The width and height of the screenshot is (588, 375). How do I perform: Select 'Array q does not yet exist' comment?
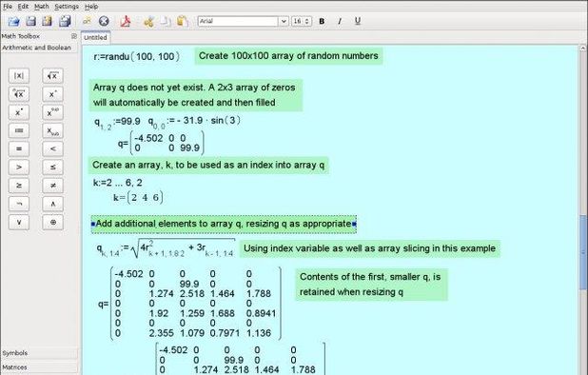(195, 95)
